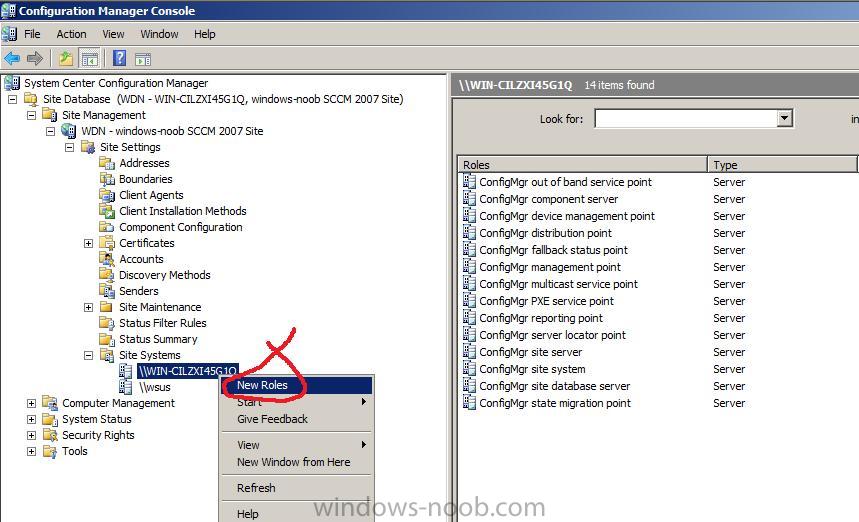
Task: Expand the Site Maintenance node
Action: (88, 307)
